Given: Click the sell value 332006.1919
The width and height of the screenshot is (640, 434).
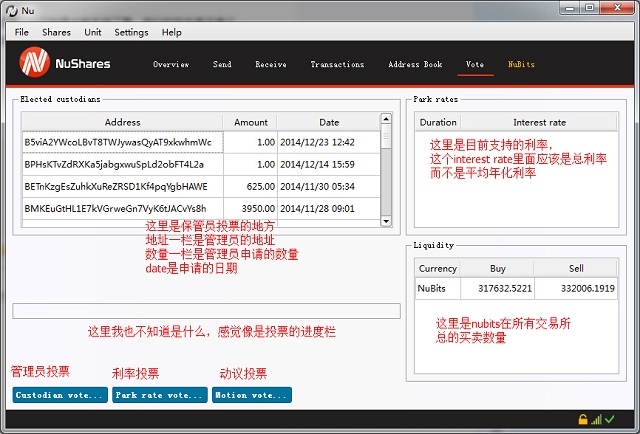Looking at the screenshot, I should (x=576, y=288).
